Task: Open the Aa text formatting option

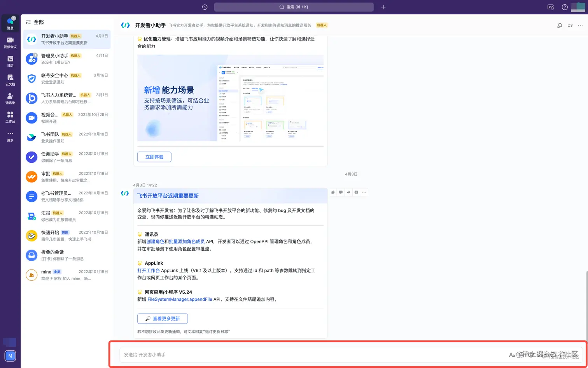Action: click(512, 355)
